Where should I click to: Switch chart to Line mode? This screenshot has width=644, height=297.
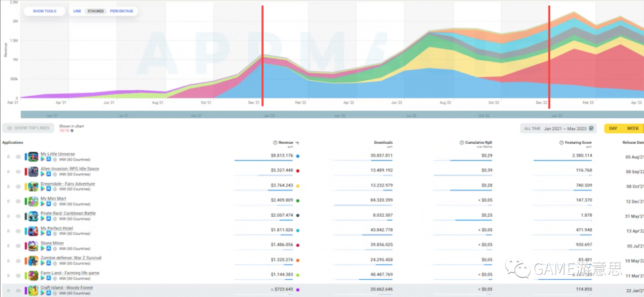coord(77,11)
